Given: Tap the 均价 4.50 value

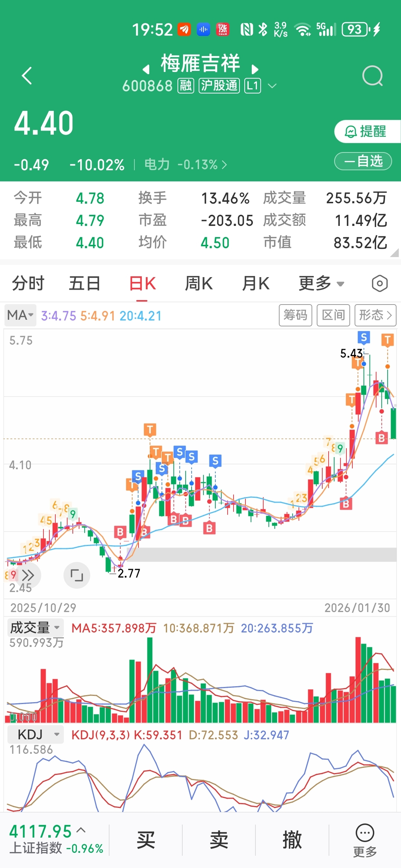Looking at the screenshot, I should click(x=215, y=243).
